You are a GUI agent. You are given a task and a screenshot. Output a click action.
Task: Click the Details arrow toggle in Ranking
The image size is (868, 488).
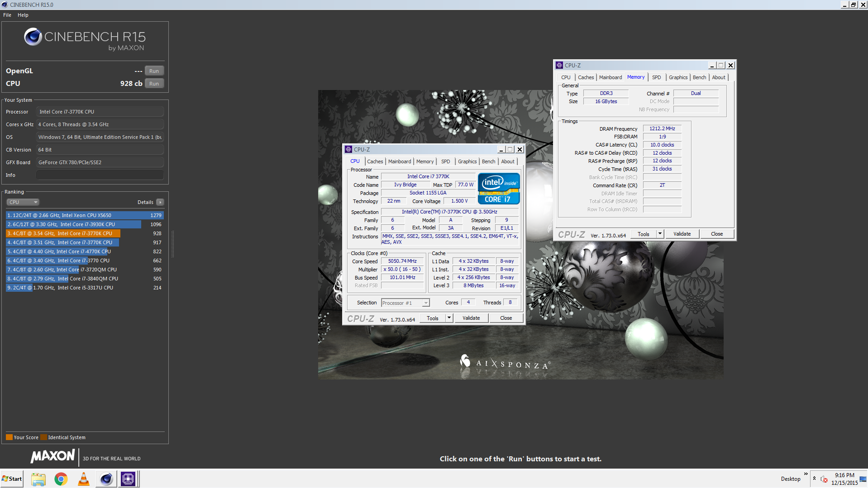pos(160,202)
